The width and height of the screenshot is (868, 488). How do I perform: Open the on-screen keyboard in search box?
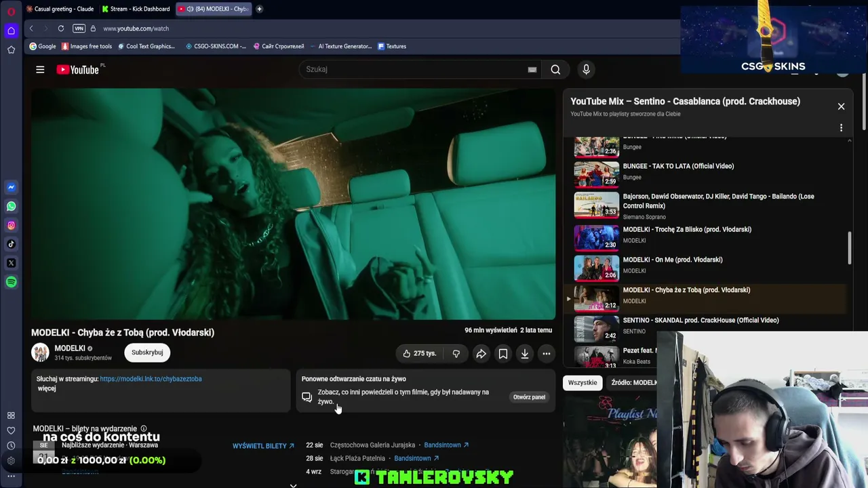(532, 69)
